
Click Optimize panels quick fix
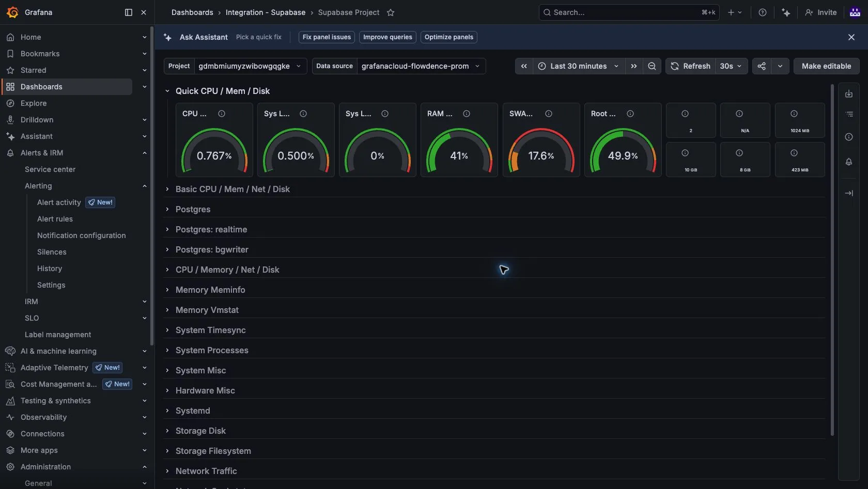(x=449, y=37)
